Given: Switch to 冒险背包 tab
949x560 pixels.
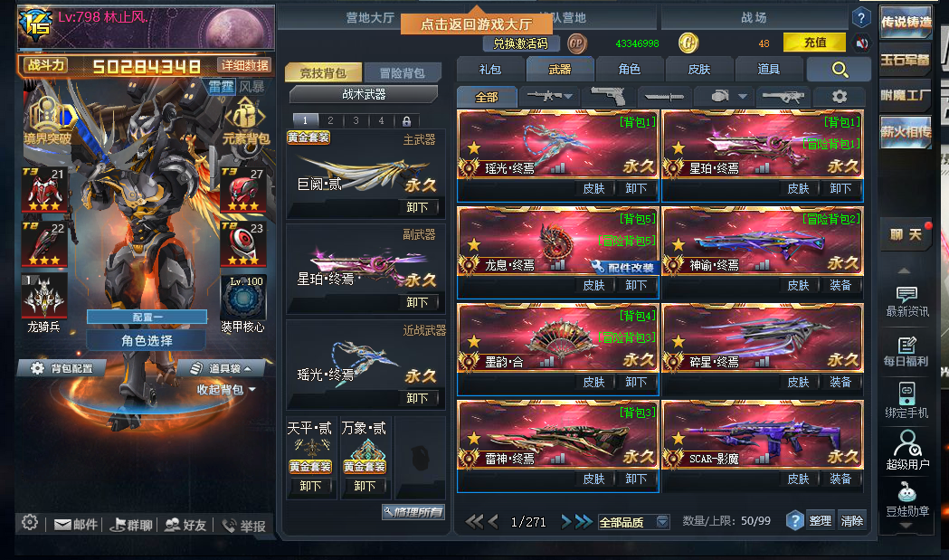Looking at the screenshot, I should pos(402,72).
